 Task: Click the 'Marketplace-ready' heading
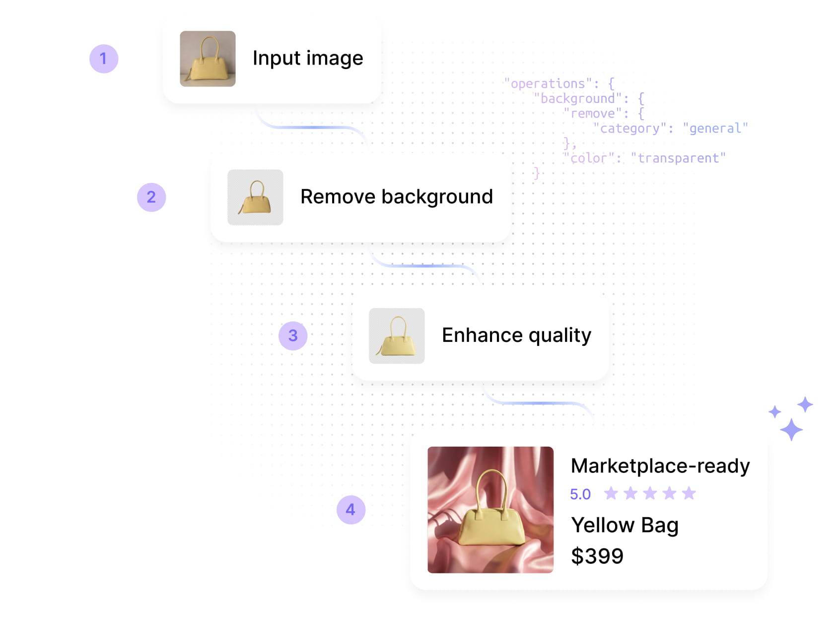[660, 466]
